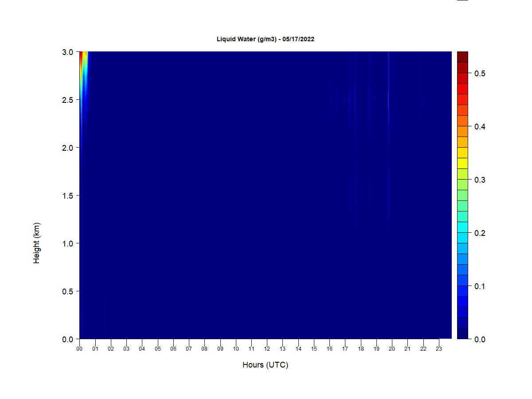Click the hour tick label "13"

pyautogui.click(x=283, y=349)
